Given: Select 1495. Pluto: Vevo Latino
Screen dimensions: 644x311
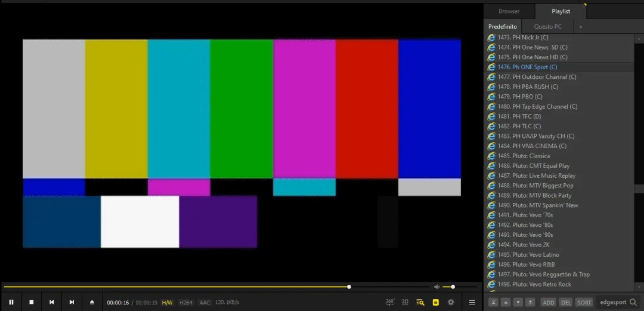Looking at the screenshot, I should point(559,255).
